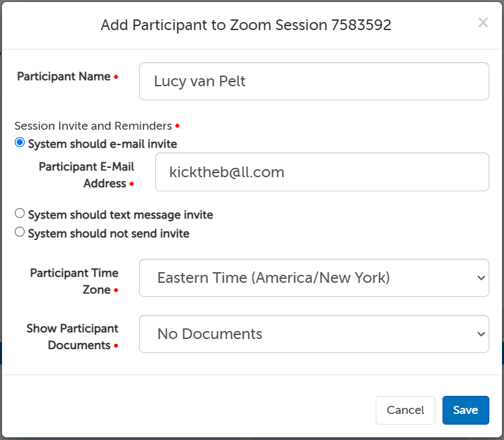Click the 'System should text message invite' label
This screenshot has height=440, width=504.
(x=120, y=215)
